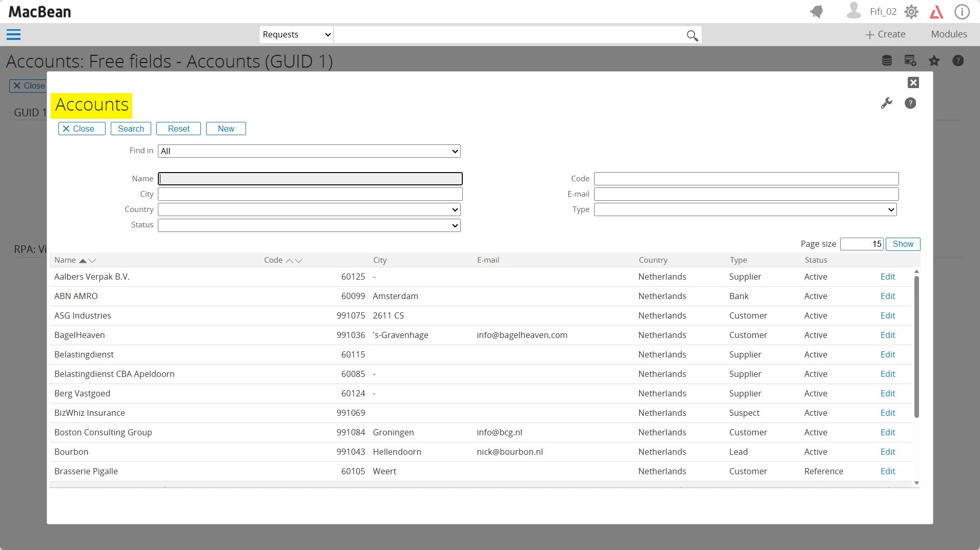
Task: Open the wrench customize icon in dialog
Action: [x=886, y=103]
